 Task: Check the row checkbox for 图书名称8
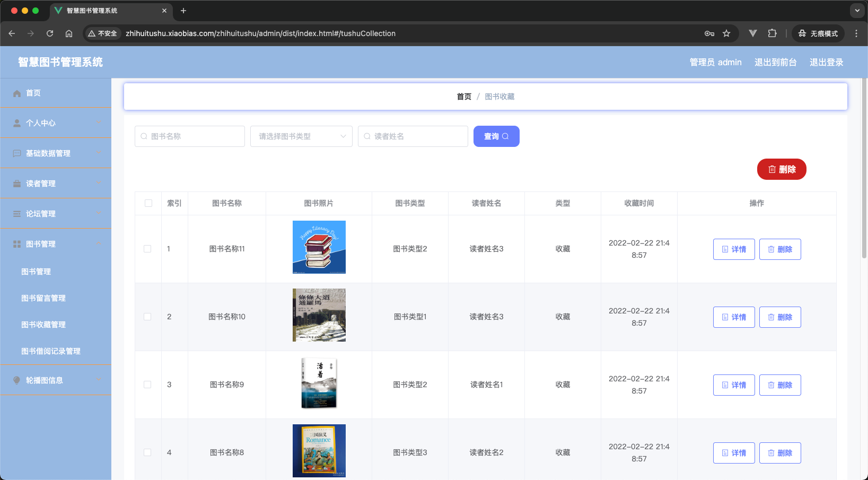pyautogui.click(x=147, y=452)
